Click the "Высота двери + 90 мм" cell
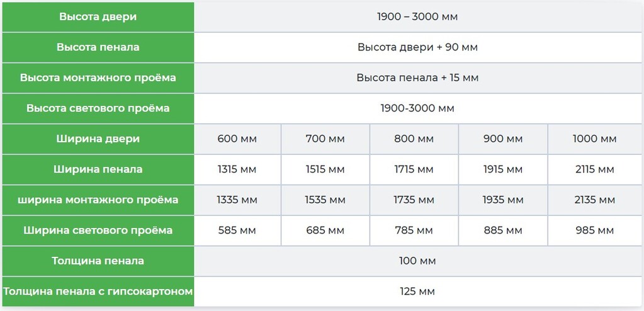The image size is (644, 311). (x=417, y=47)
